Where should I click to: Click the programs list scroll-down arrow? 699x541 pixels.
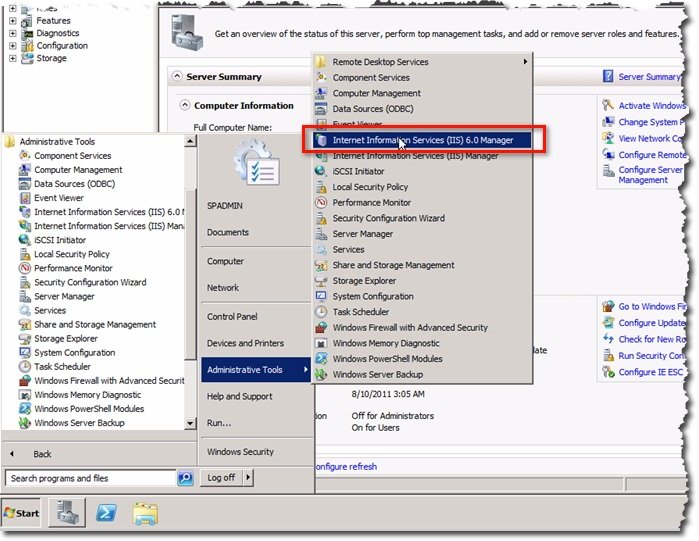[x=190, y=423]
